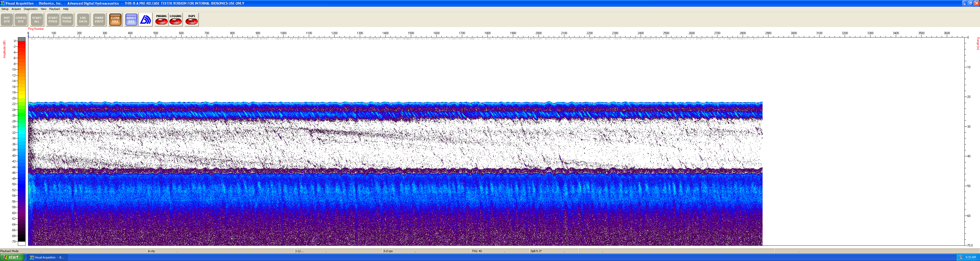Click the 'SpB:5.3°' status bar entry
980x261 pixels.
tap(536, 251)
